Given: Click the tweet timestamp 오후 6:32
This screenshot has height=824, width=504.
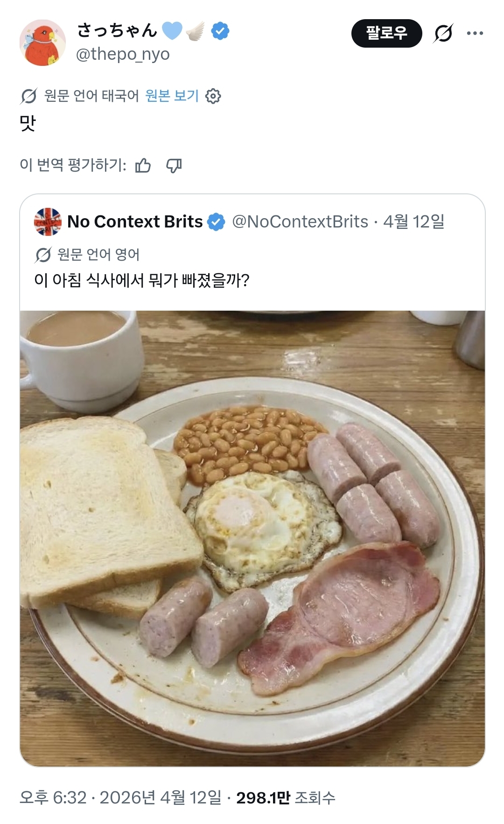Looking at the screenshot, I should tap(53, 797).
